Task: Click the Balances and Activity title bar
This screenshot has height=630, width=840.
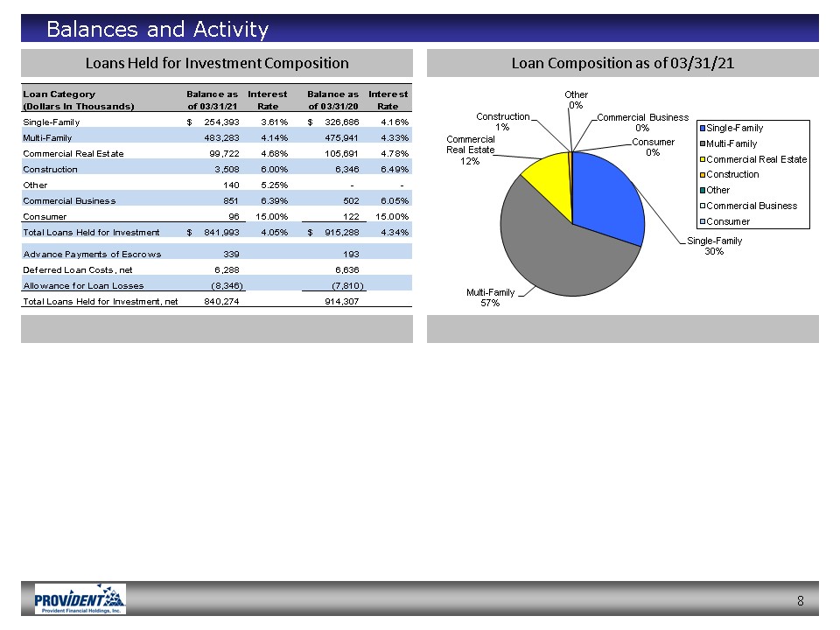Action: tap(420, 30)
